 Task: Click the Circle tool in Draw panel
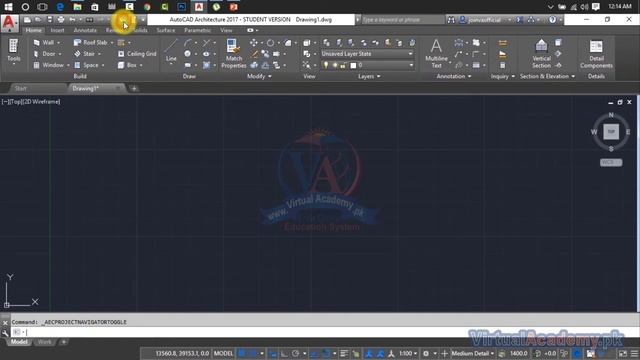coord(187,54)
